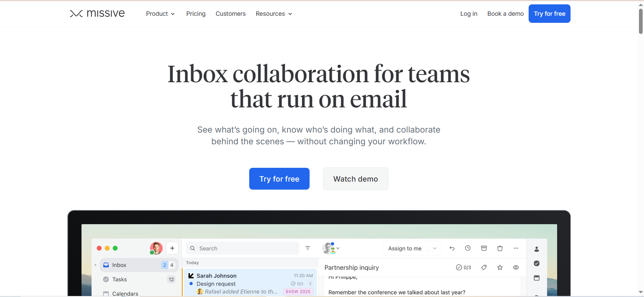
Task: Click the page vertical scrollbar thumb
Action: [x=641, y=21]
